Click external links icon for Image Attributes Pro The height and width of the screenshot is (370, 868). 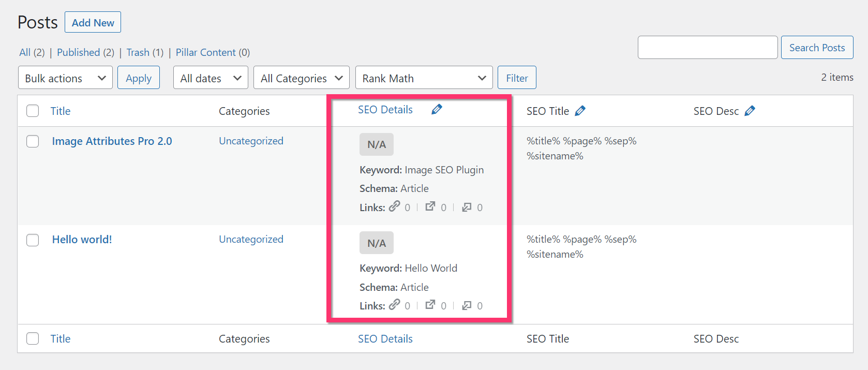coord(430,206)
